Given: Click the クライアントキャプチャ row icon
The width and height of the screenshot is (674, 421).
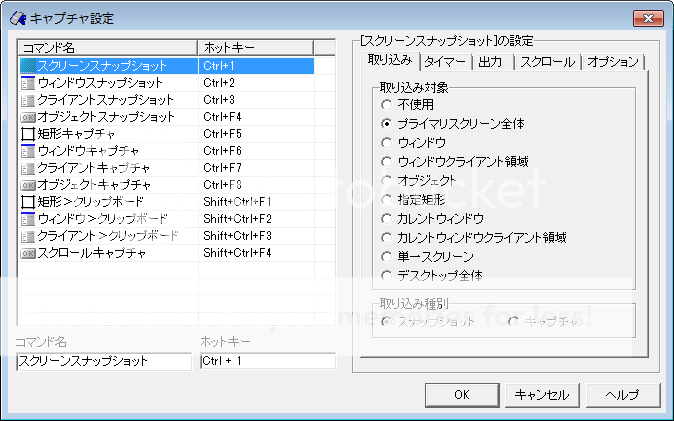Looking at the screenshot, I should coord(28,168).
